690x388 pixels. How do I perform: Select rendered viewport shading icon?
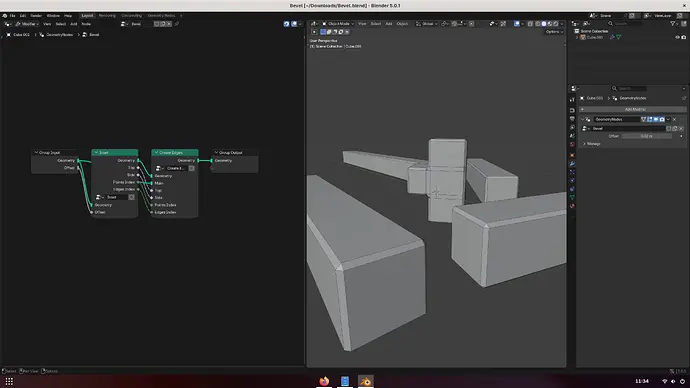tap(556, 24)
